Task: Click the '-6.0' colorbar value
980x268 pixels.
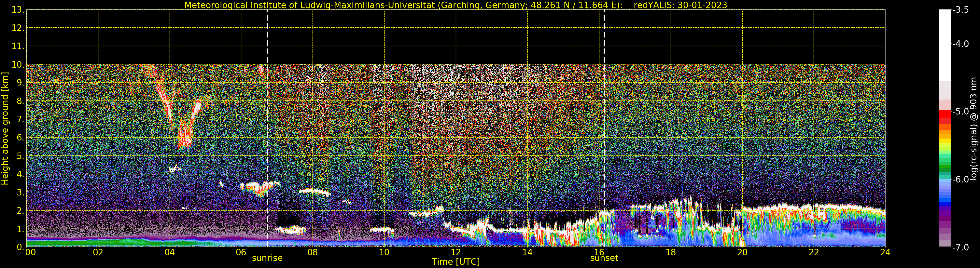Action: click(960, 180)
